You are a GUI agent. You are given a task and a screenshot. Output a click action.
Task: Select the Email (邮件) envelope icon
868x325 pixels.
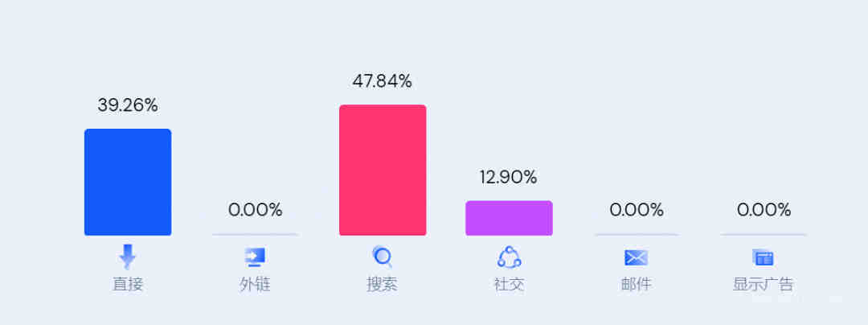click(x=636, y=258)
